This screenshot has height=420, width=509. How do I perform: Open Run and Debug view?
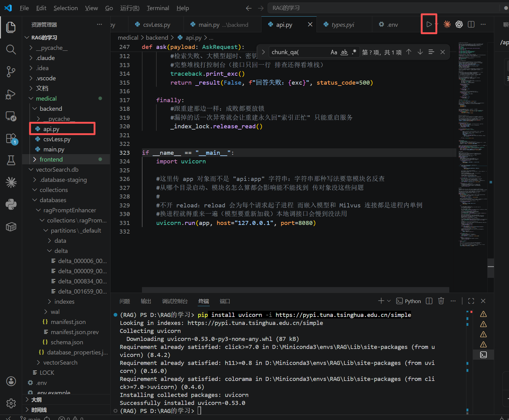point(11,94)
